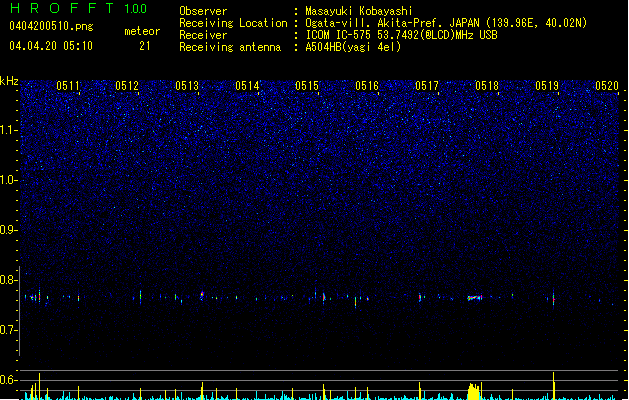Click the kHz axis unit label
Viewport: 629px width, 400px height.
click(x=9, y=81)
